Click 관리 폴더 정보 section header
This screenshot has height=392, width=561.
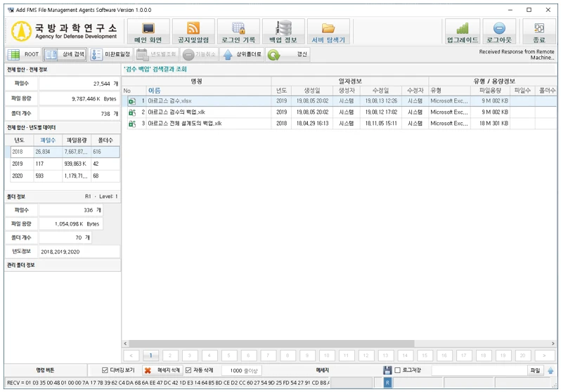click(x=63, y=266)
